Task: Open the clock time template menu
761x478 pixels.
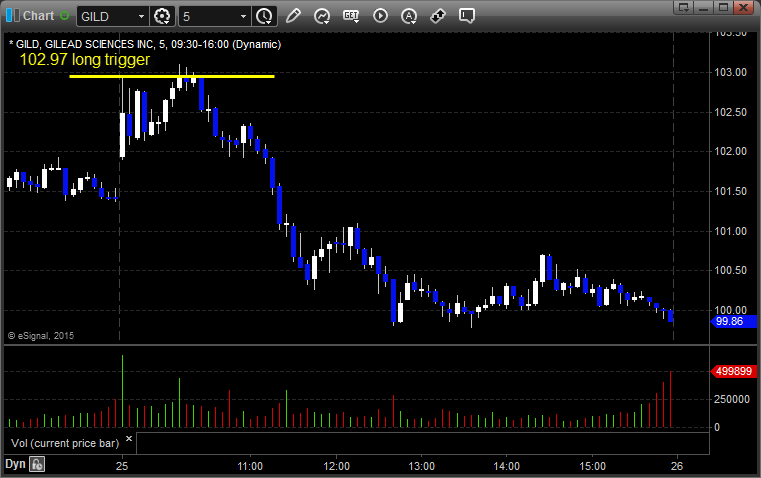Action: tap(265, 16)
